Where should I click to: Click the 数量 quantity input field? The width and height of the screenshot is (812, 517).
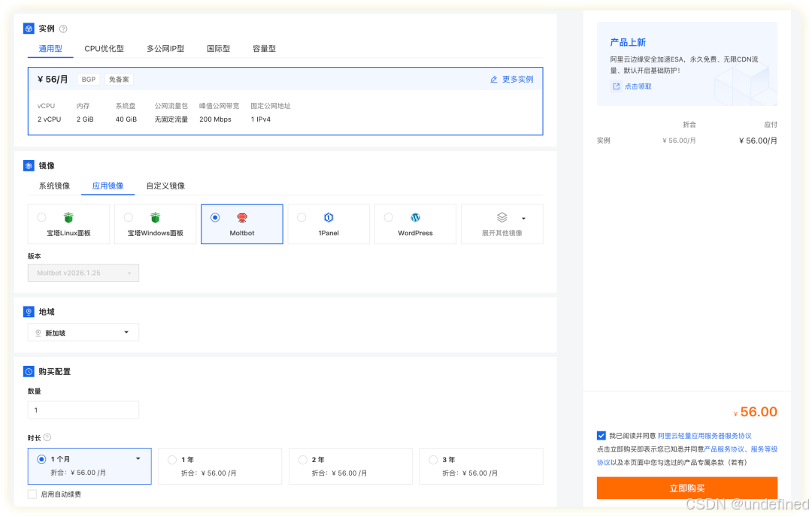[x=83, y=410]
